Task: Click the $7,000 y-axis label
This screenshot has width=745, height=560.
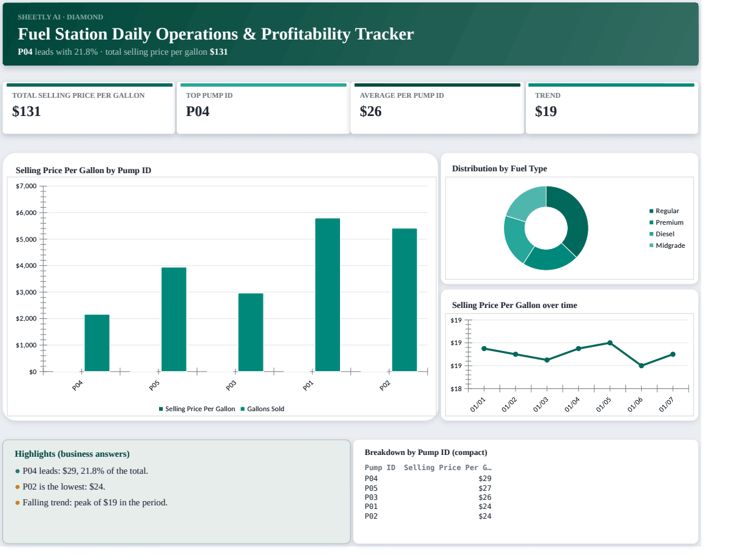Action: [x=26, y=186]
